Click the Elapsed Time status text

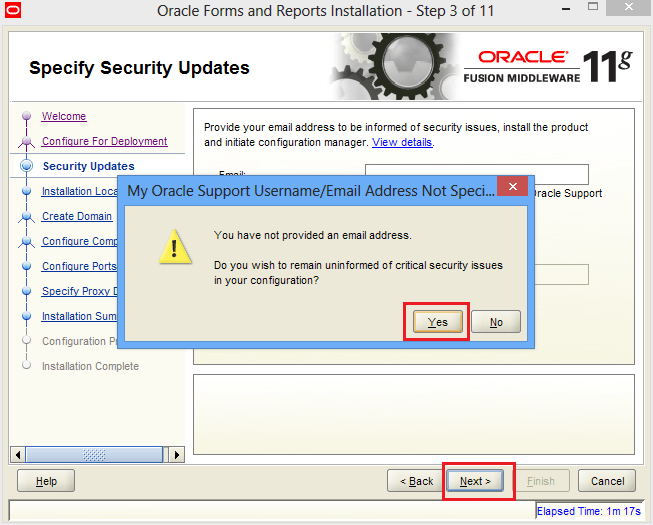[588, 511]
